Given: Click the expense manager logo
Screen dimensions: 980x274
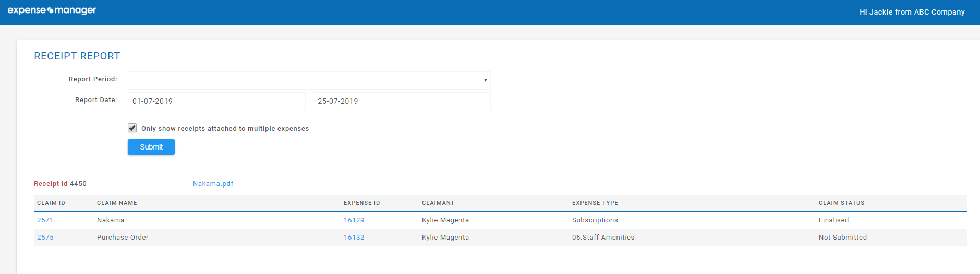Looking at the screenshot, I should point(52,10).
